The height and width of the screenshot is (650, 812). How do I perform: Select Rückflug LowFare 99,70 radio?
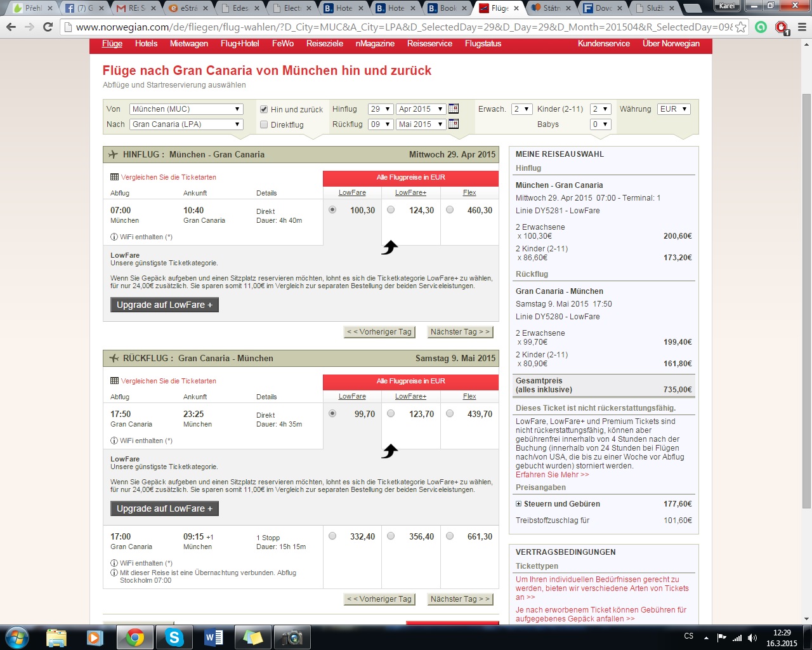332,413
